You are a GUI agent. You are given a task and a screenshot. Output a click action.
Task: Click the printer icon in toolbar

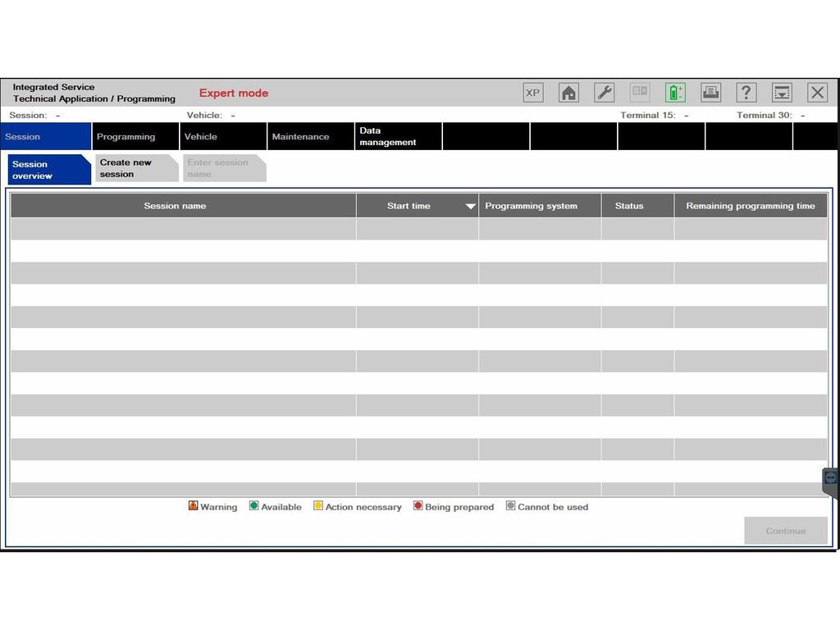[x=710, y=93]
